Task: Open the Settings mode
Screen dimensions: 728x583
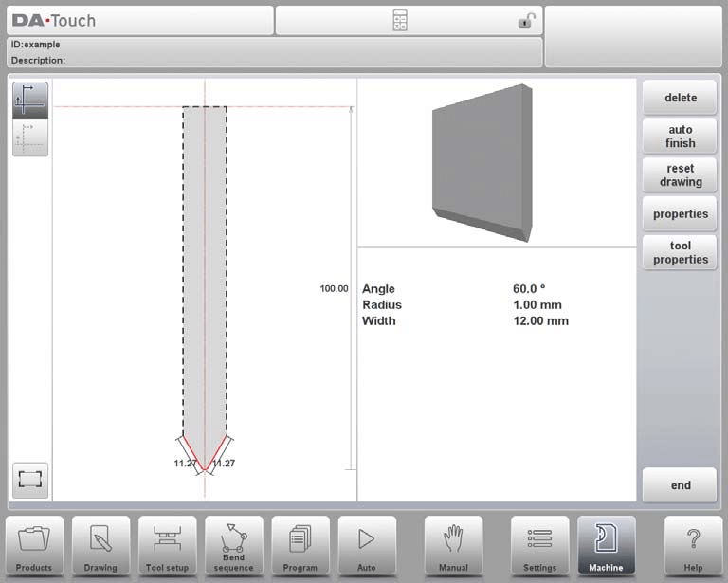Action: click(x=540, y=546)
